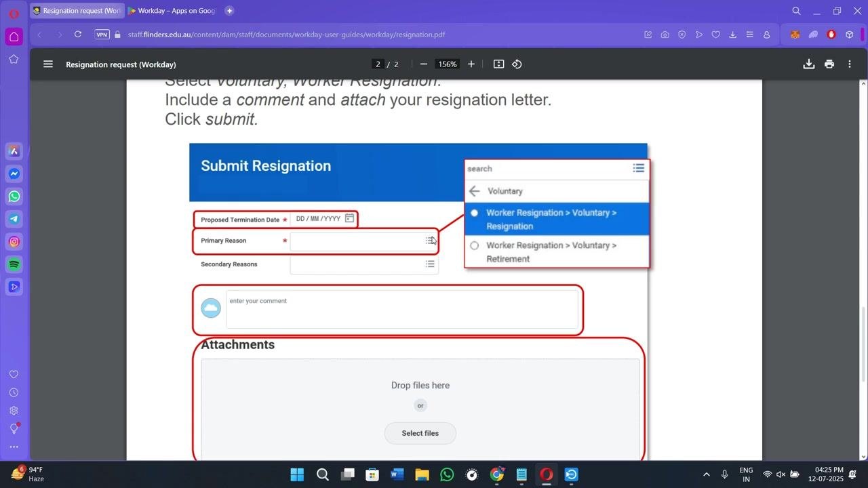Click the PDF page number field

pos(378,64)
